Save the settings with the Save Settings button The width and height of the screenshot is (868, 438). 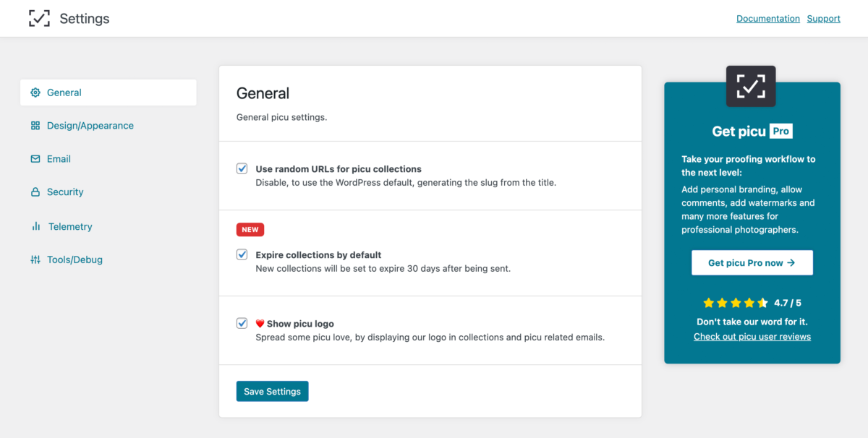point(273,391)
